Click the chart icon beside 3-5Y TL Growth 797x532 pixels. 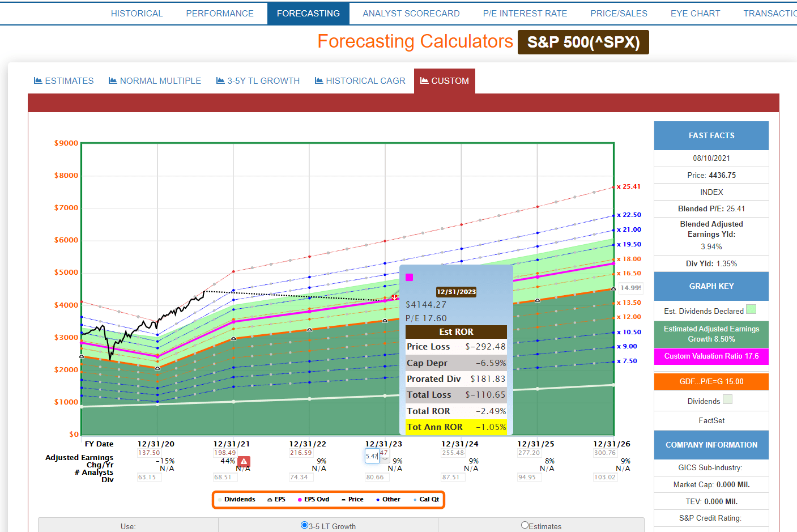click(220, 81)
